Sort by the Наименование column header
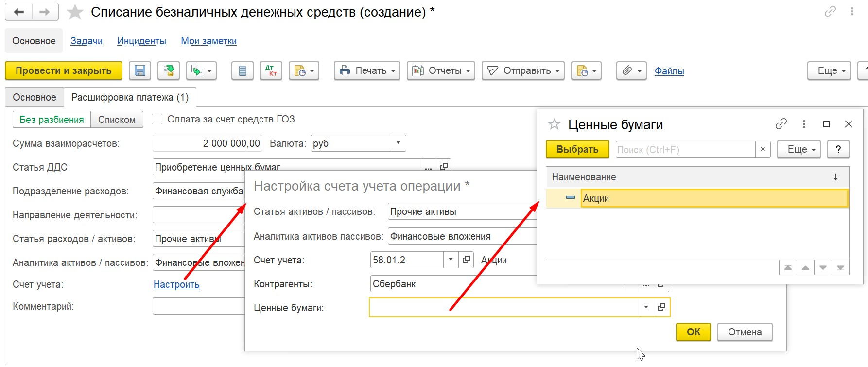The width and height of the screenshot is (868, 367). [x=697, y=177]
